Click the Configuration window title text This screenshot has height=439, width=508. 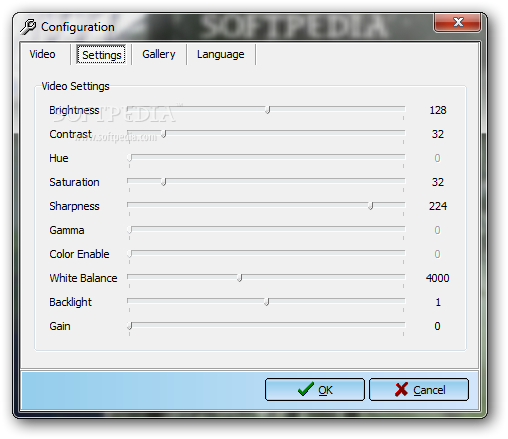(78, 27)
